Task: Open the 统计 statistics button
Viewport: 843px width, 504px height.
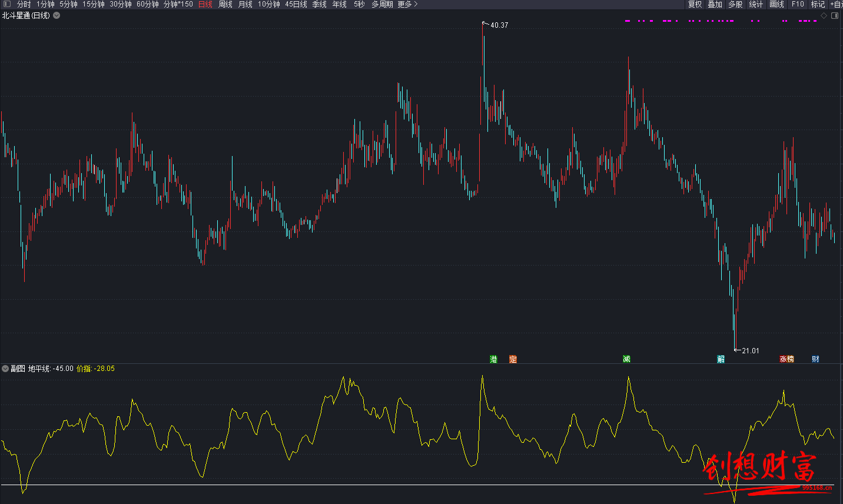Action: 756,4
